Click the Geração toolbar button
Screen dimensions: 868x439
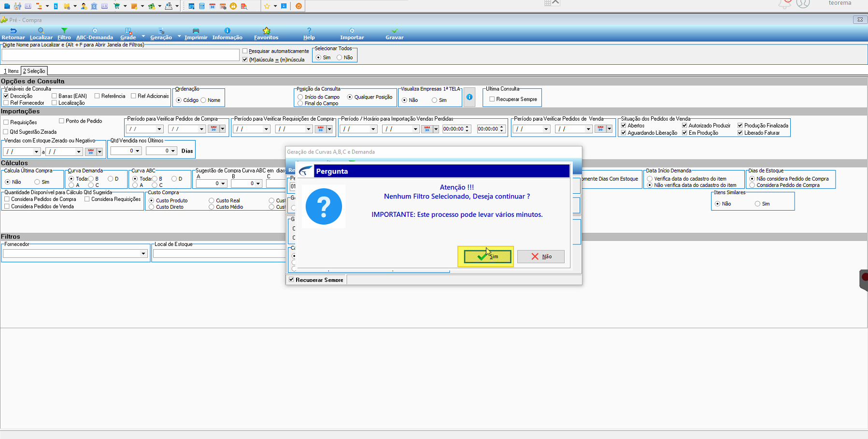click(x=161, y=34)
